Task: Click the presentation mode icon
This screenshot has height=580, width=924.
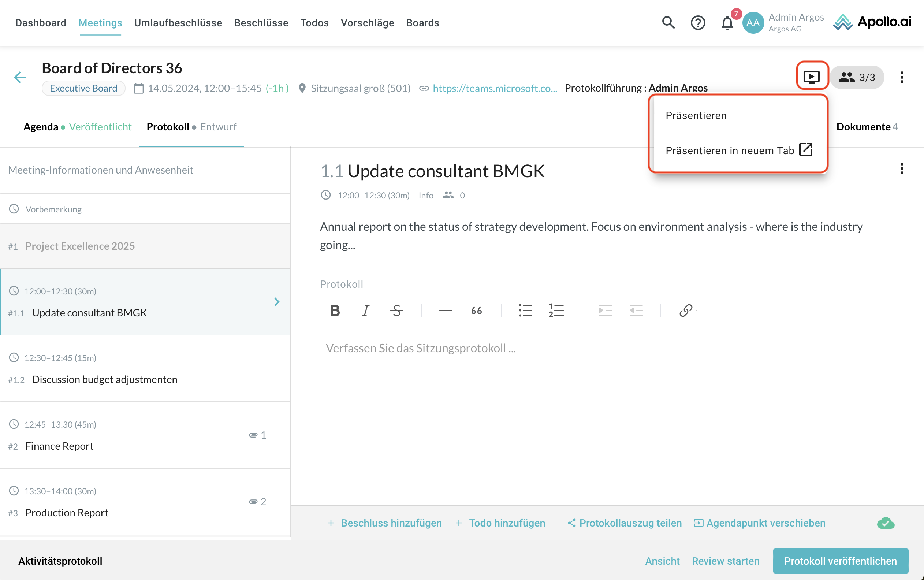Action: click(812, 77)
